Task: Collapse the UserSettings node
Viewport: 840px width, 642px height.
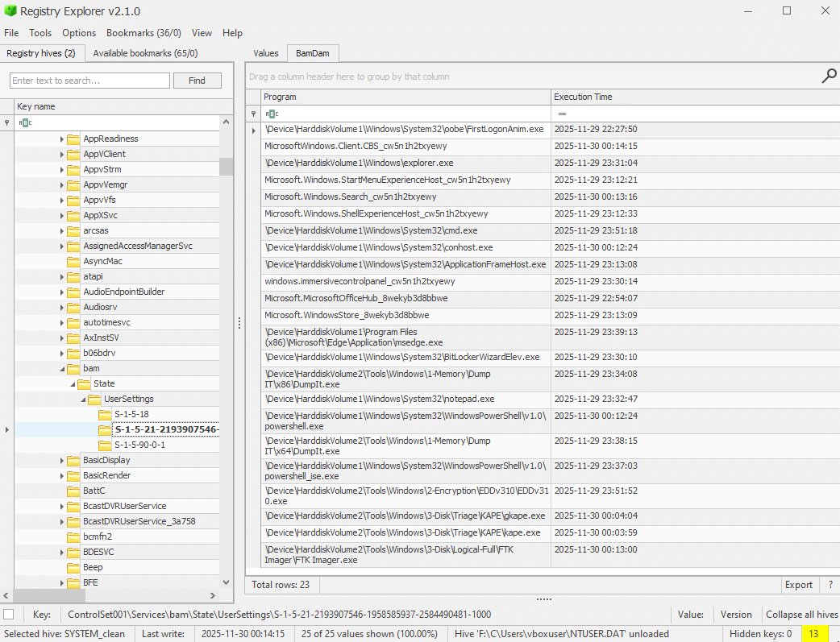Action: click(x=81, y=399)
